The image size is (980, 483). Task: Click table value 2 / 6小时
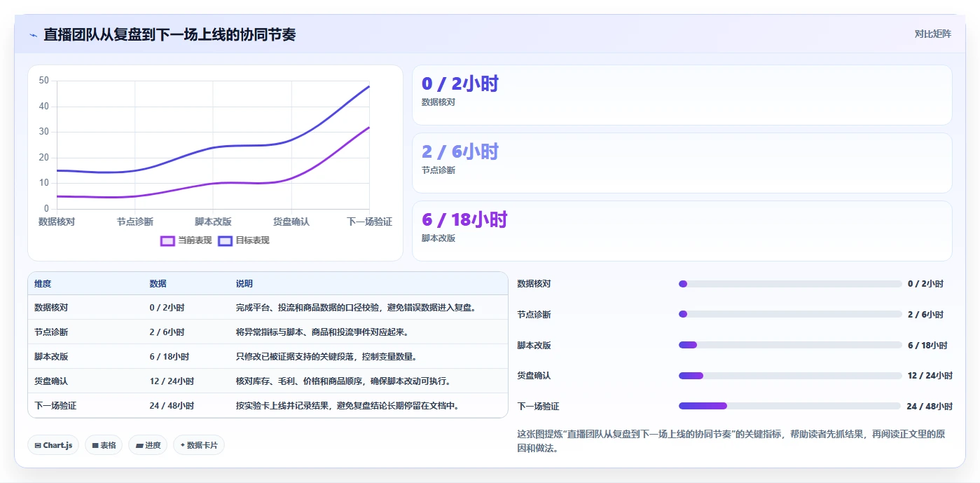167,332
